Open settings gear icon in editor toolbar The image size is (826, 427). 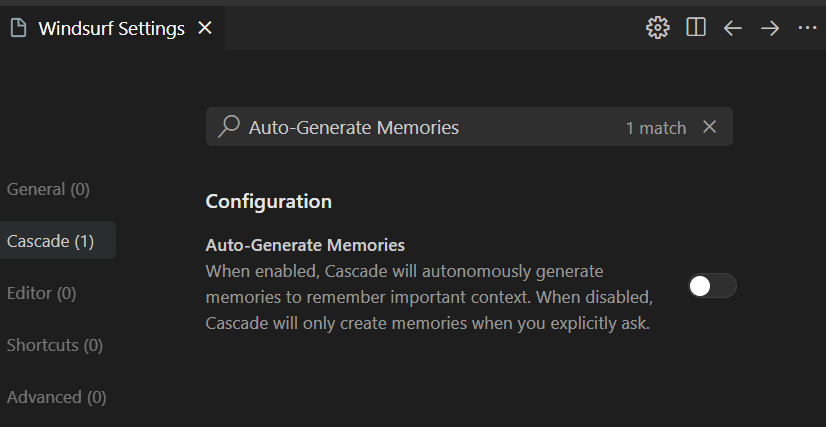(x=657, y=27)
